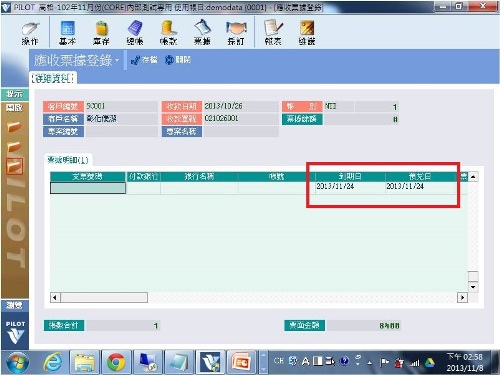Click the exchange rate field showing 1
The image size is (500, 375).
pyautogui.click(x=377, y=107)
